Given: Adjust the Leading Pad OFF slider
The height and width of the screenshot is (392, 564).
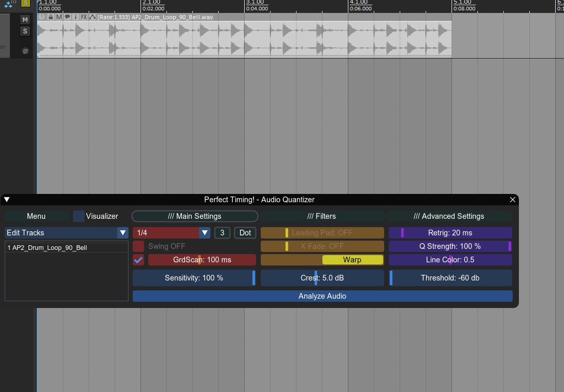Looking at the screenshot, I should pos(322,233).
